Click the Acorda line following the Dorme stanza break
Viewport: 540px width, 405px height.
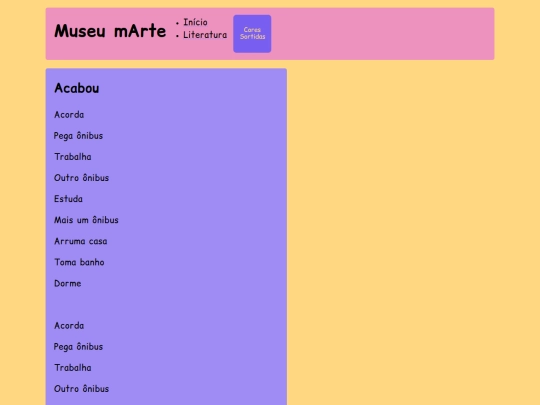point(69,325)
